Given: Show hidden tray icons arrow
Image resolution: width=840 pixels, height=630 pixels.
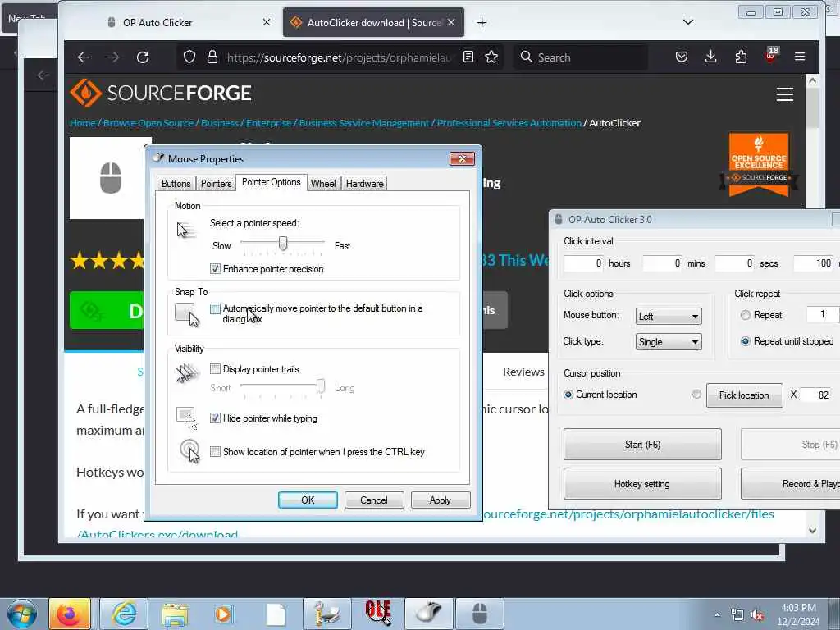Looking at the screenshot, I should [717, 615].
